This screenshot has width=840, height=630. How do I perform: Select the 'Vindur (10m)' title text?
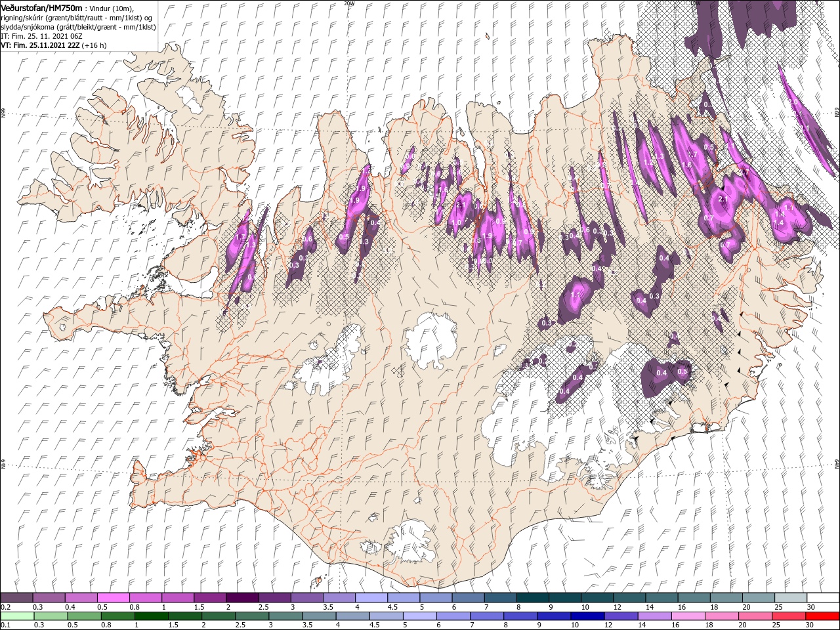(x=111, y=9)
